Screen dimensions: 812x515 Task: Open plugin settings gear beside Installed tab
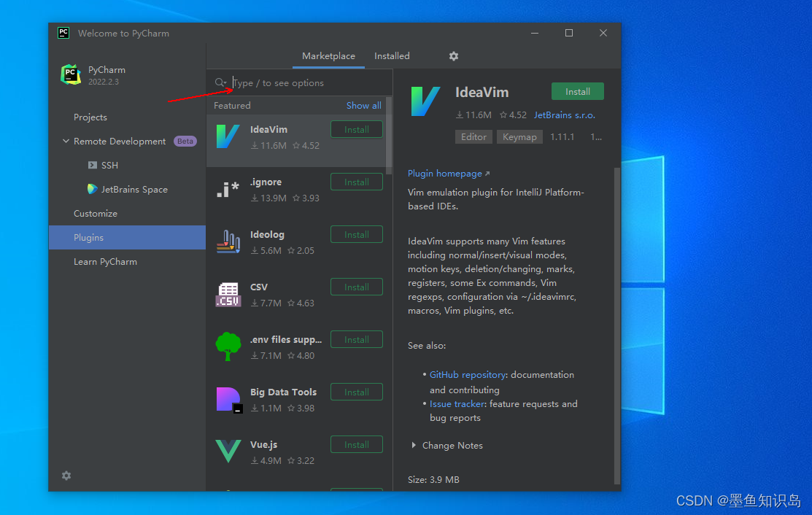pos(454,56)
